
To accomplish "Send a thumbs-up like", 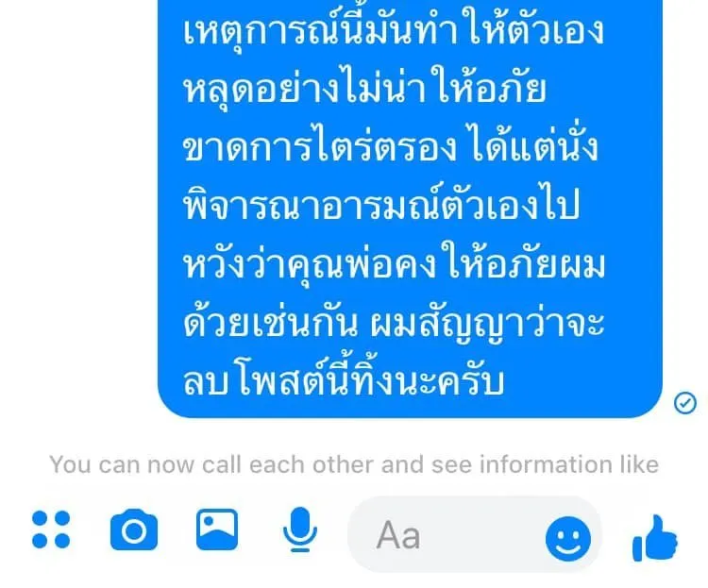I will 655,538.
